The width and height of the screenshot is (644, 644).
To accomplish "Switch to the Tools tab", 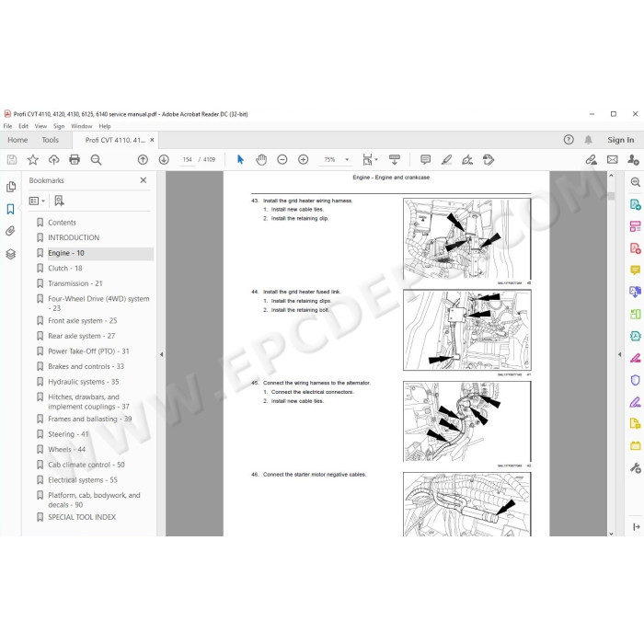I will (50, 140).
